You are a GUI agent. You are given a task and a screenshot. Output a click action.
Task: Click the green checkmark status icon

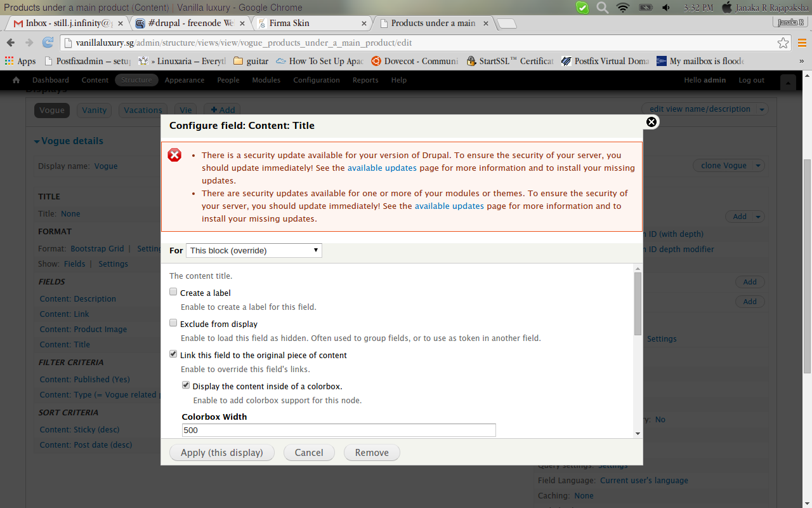pos(582,8)
